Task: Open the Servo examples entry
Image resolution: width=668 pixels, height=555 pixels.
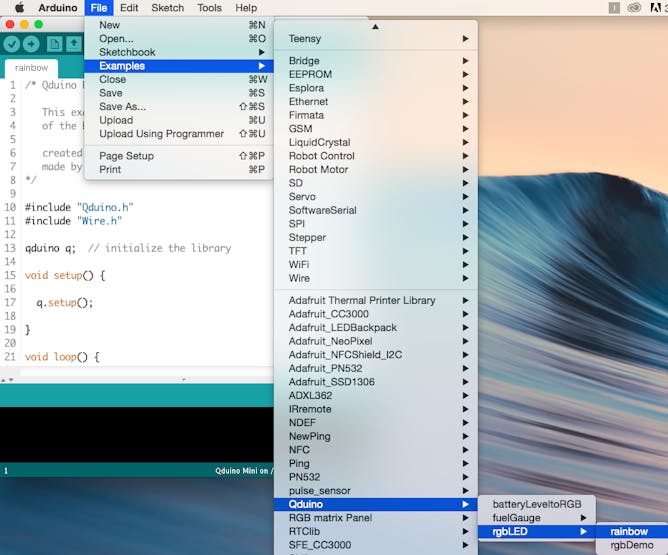Action: point(376,197)
